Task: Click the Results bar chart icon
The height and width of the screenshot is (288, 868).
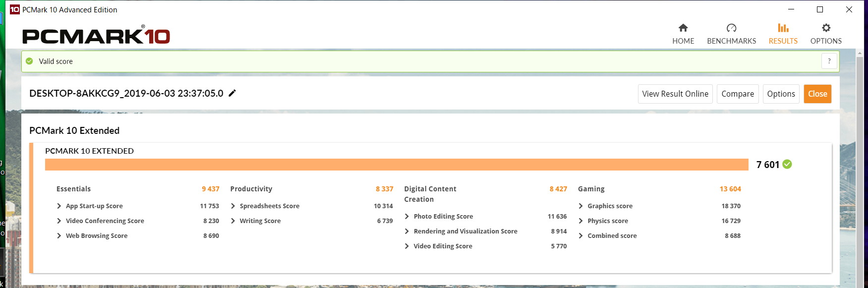Action: 783,28
